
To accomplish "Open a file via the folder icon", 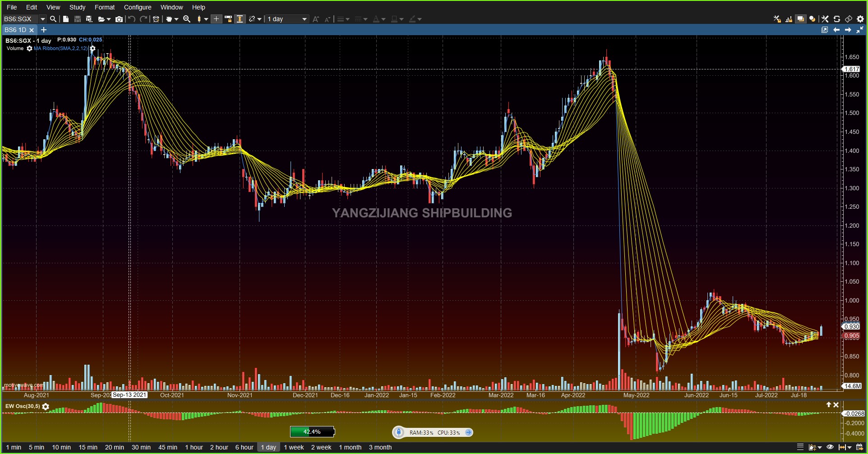I will pyautogui.click(x=101, y=19).
